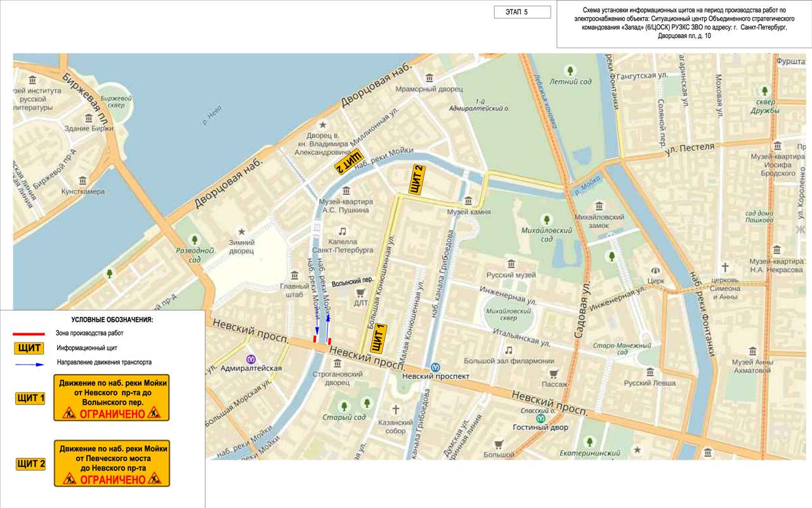This screenshot has height=508, width=812.
Task: Click the Дворец Владимира Александровича star icon
Action: pos(322,124)
